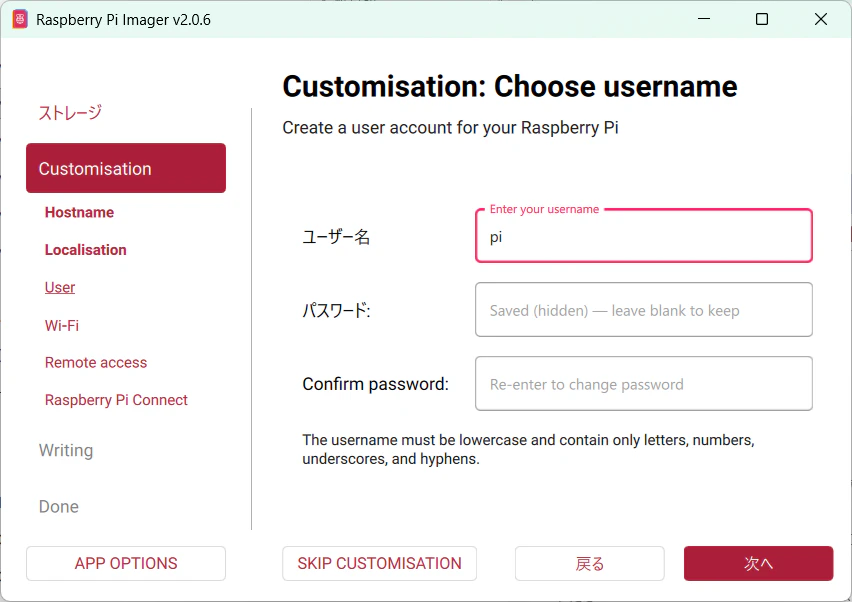Focus the Confirm password field
The height and width of the screenshot is (602, 852).
(644, 384)
